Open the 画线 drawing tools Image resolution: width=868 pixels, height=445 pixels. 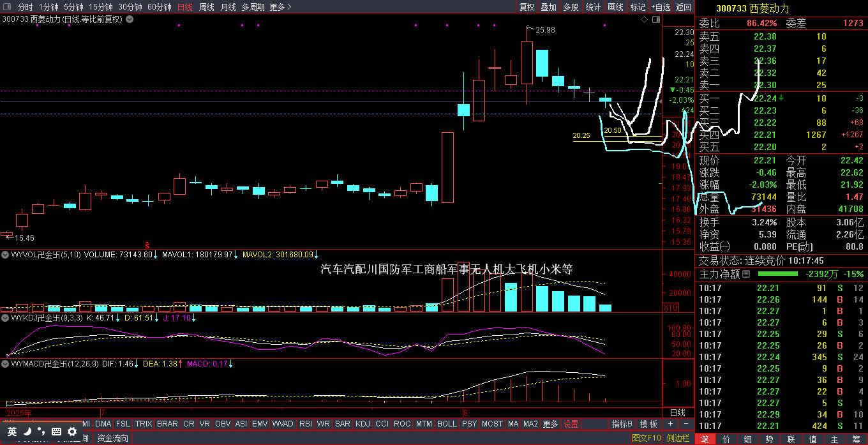coord(615,7)
